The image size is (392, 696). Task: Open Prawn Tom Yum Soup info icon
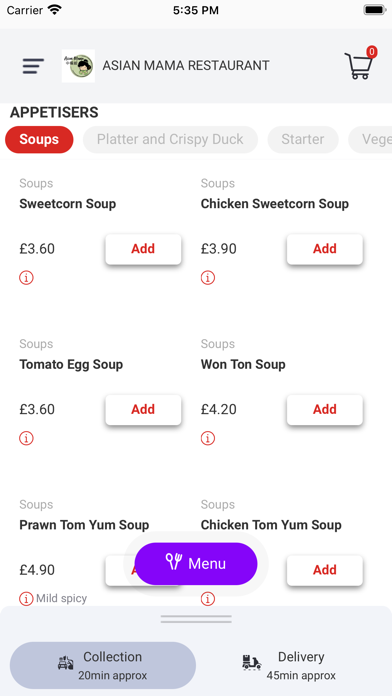coord(26,599)
